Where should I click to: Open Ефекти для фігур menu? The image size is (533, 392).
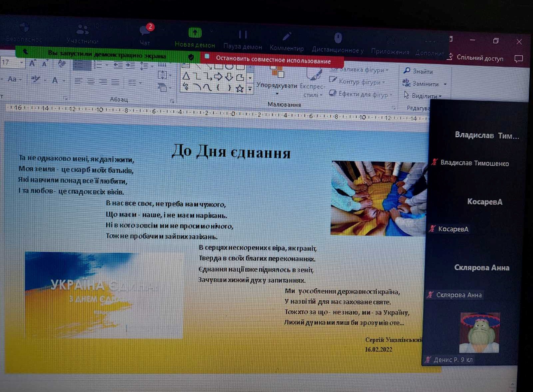click(x=360, y=94)
